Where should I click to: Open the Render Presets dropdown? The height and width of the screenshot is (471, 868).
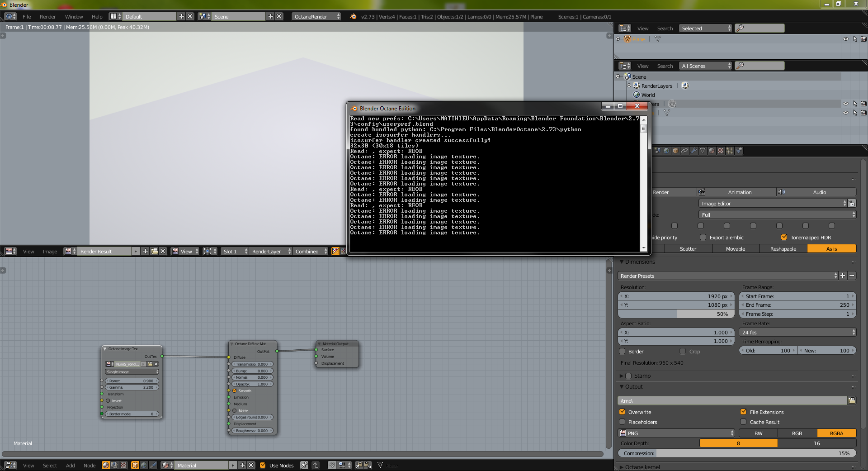click(728, 276)
